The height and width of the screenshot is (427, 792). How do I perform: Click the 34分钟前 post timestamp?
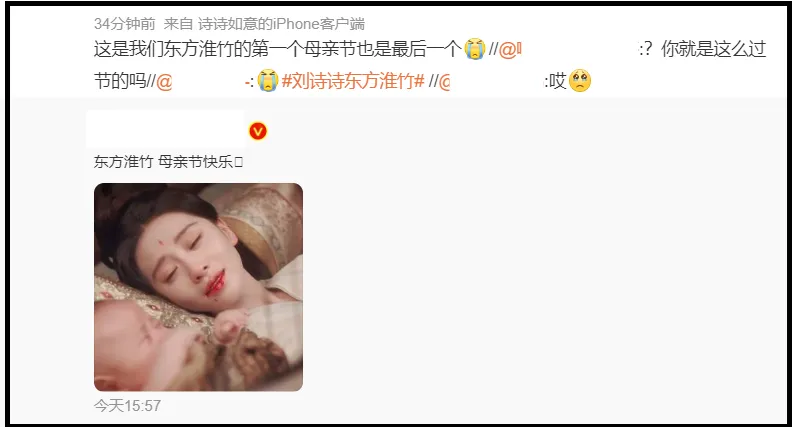coord(125,24)
